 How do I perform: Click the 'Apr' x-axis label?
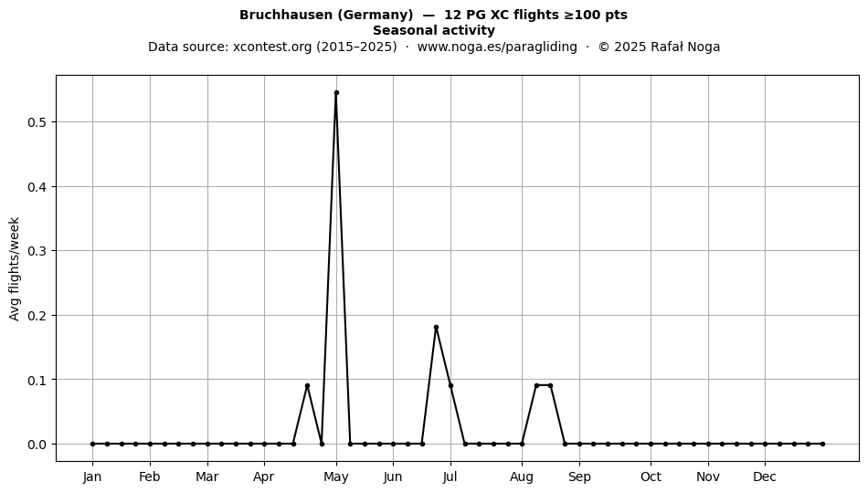click(264, 477)
